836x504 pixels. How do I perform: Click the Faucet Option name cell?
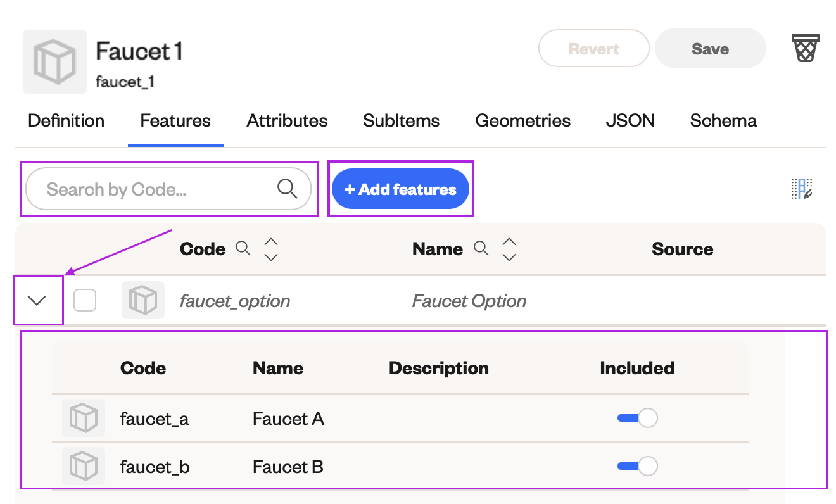(469, 301)
